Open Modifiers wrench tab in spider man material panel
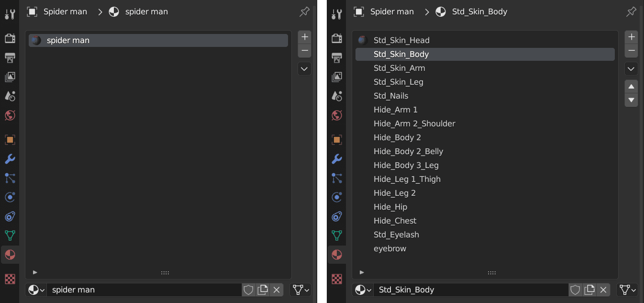 pyautogui.click(x=10, y=159)
